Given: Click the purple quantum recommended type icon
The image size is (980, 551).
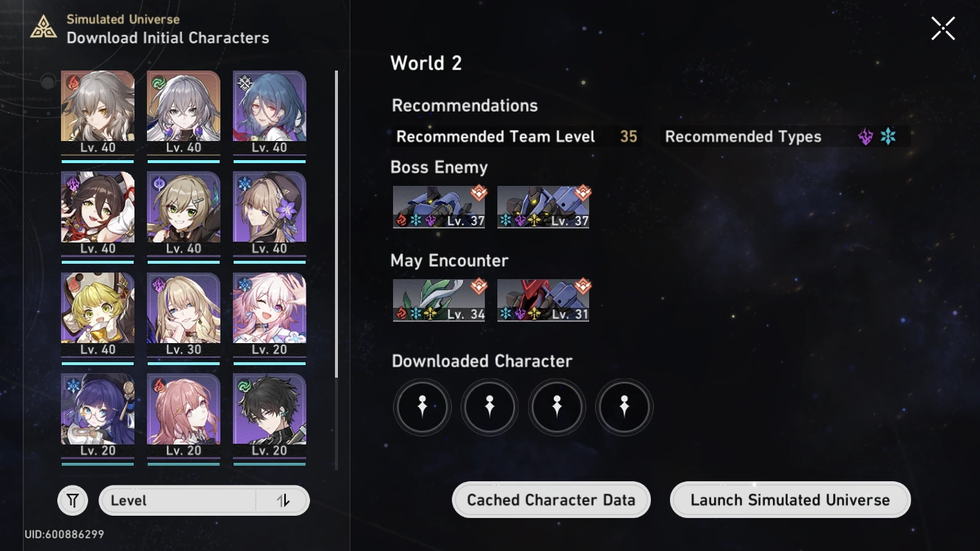Looking at the screenshot, I should [866, 137].
